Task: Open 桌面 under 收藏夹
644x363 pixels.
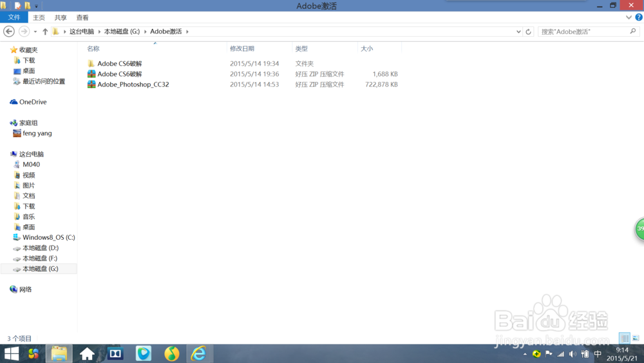Action: pos(28,71)
